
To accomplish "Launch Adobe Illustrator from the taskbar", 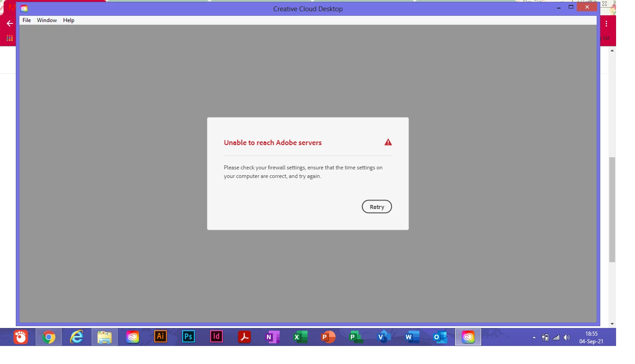I will coord(160,337).
